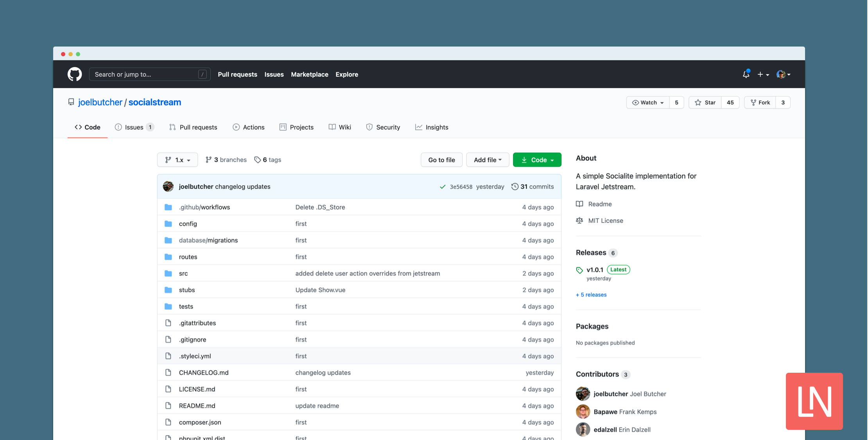Click the src folder icon
The width and height of the screenshot is (868, 440).
pyautogui.click(x=168, y=273)
